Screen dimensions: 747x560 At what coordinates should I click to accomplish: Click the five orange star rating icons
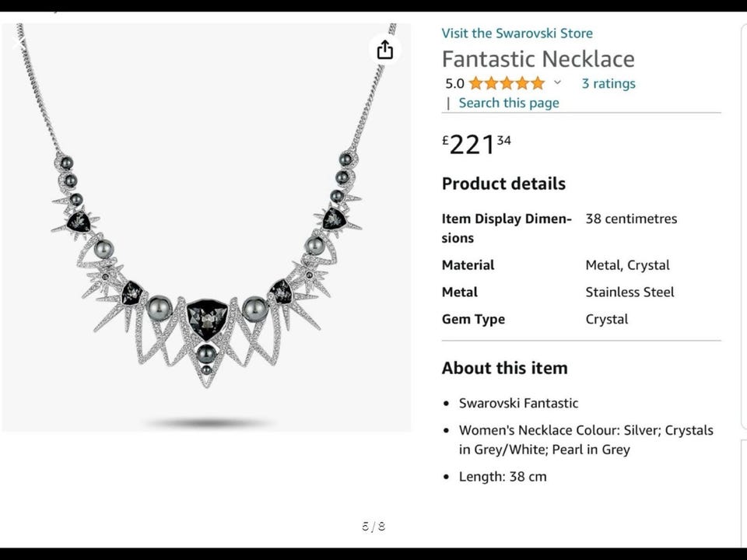pyautogui.click(x=507, y=83)
